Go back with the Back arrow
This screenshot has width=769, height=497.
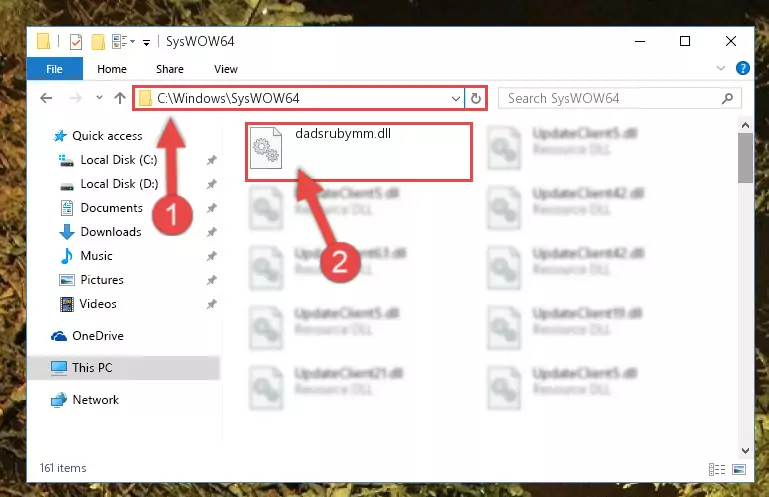(x=46, y=98)
